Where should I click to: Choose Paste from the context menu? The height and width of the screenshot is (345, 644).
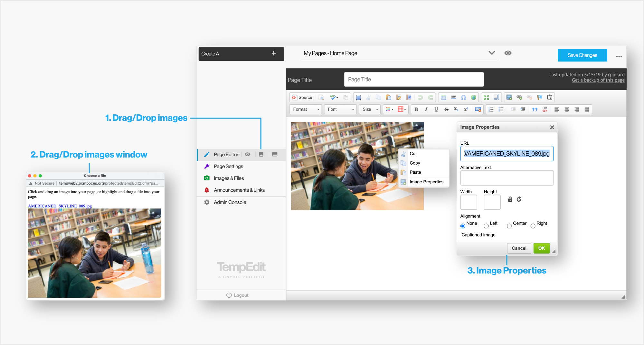pos(424,172)
